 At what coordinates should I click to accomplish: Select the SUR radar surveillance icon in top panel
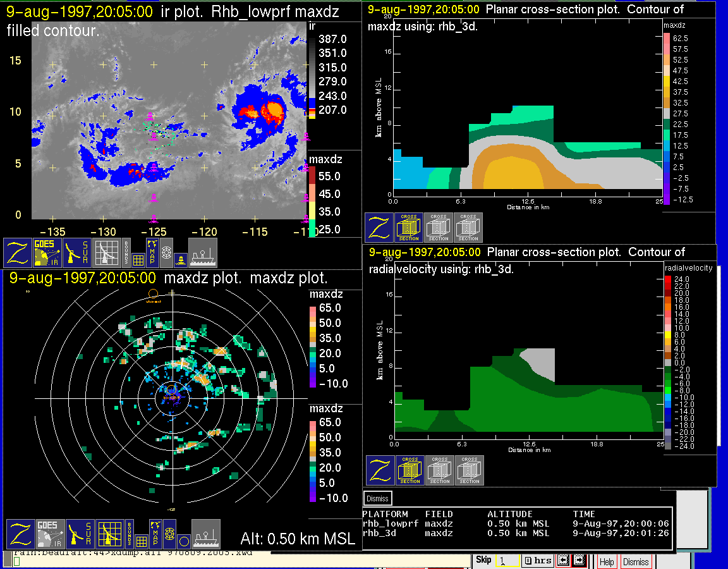[x=77, y=252]
